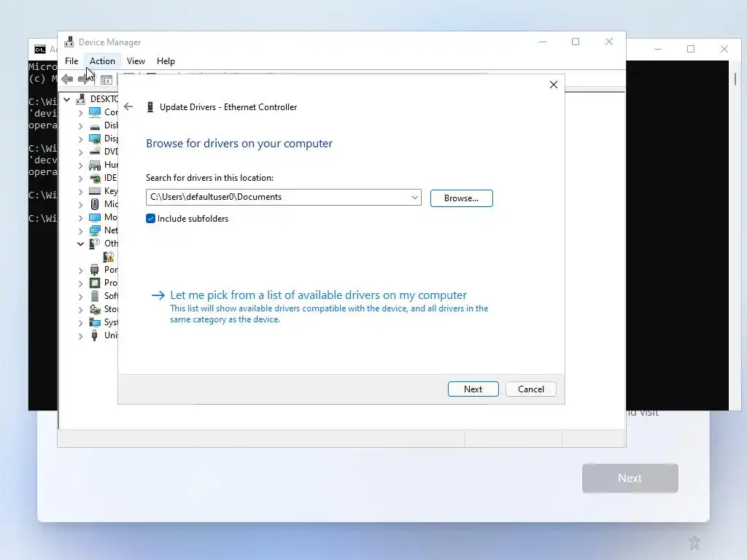Image resolution: width=747 pixels, height=560 pixels.
Task: Choose Let me pick from a list link
Action: [319, 295]
